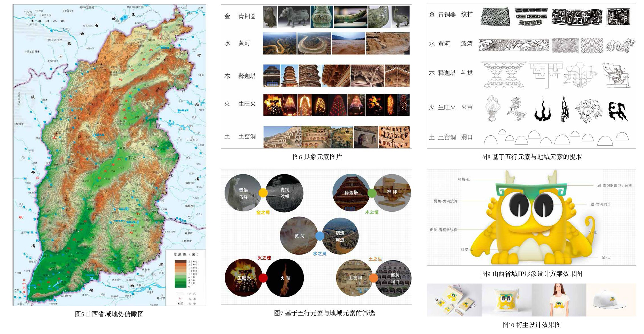Click the 皮肤-青铜器纹样 annotation
644x334 pixels.
443,230
